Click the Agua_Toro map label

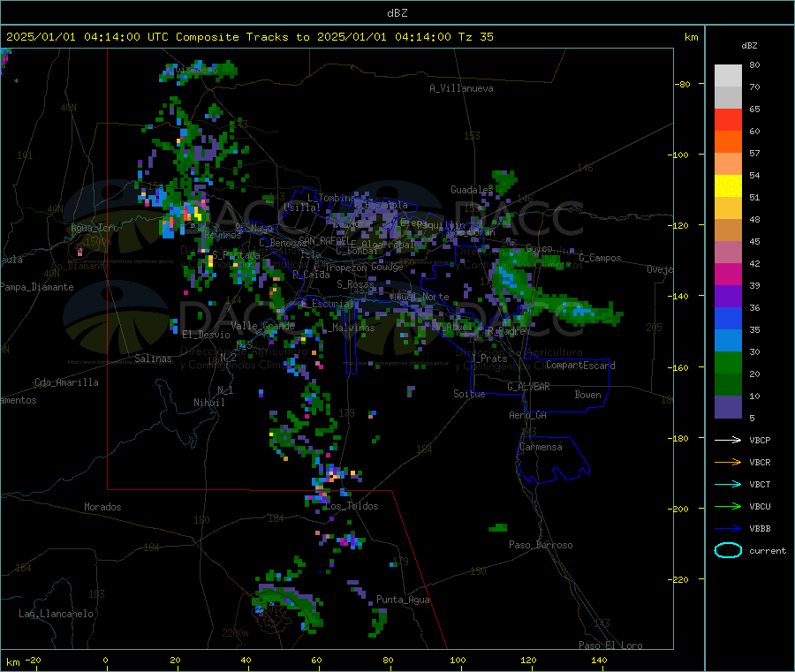pyautogui.click(x=95, y=228)
